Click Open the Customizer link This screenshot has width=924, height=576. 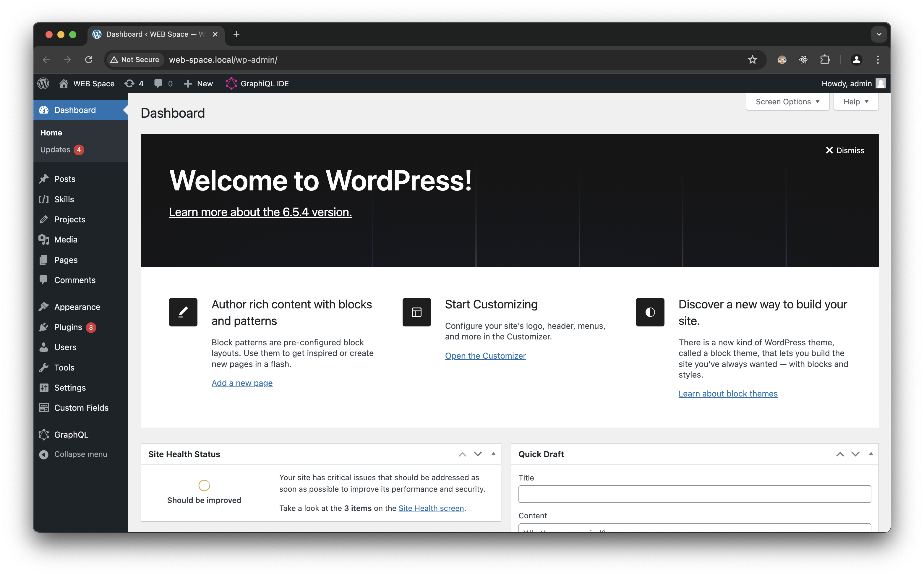(485, 355)
